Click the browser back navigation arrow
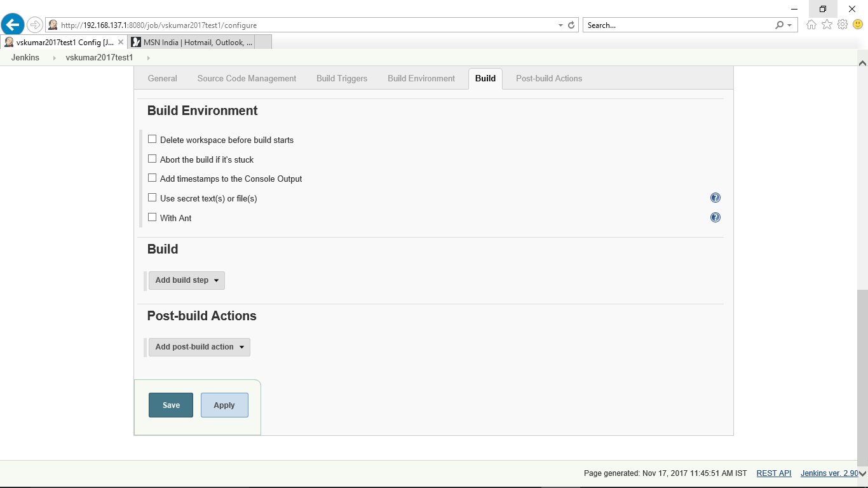Viewport: 868px width, 488px height. pyautogui.click(x=12, y=24)
